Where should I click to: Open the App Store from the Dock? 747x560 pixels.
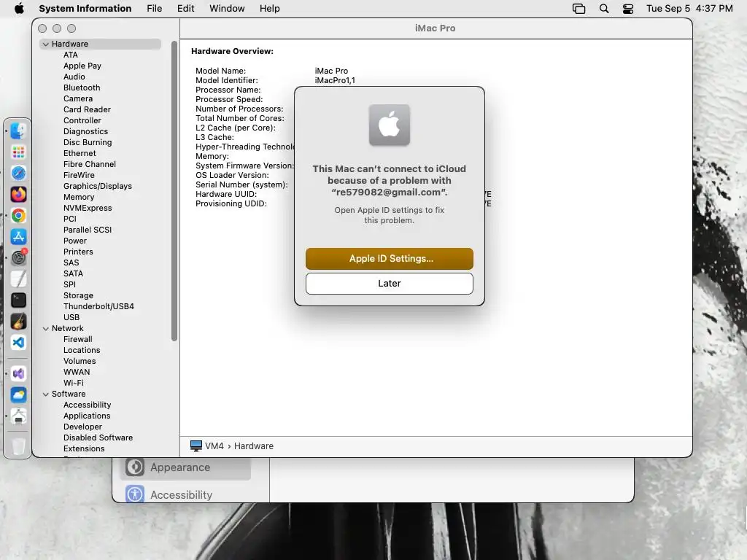18,237
